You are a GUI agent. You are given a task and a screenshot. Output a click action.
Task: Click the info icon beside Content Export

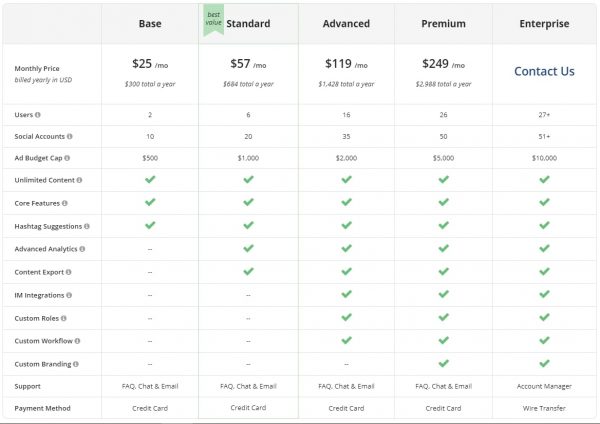pyautogui.click(x=68, y=272)
